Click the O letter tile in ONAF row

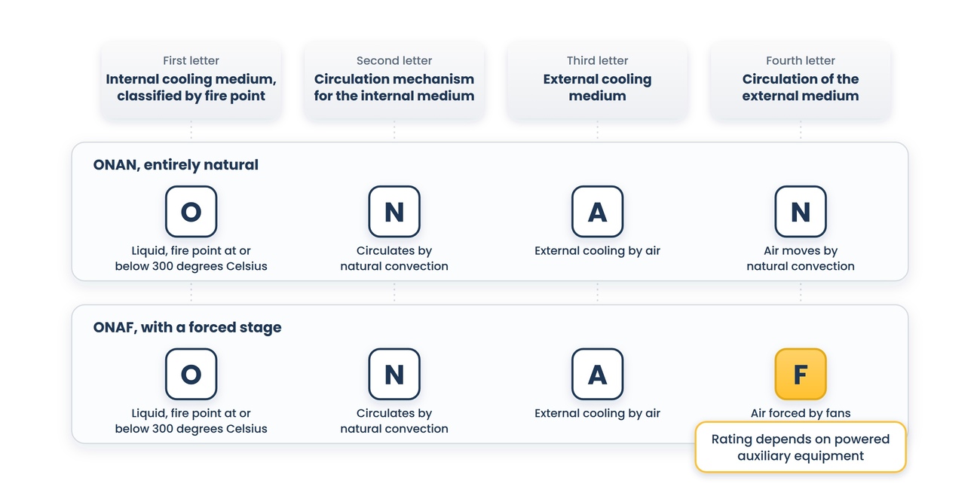(x=191, y=374)
